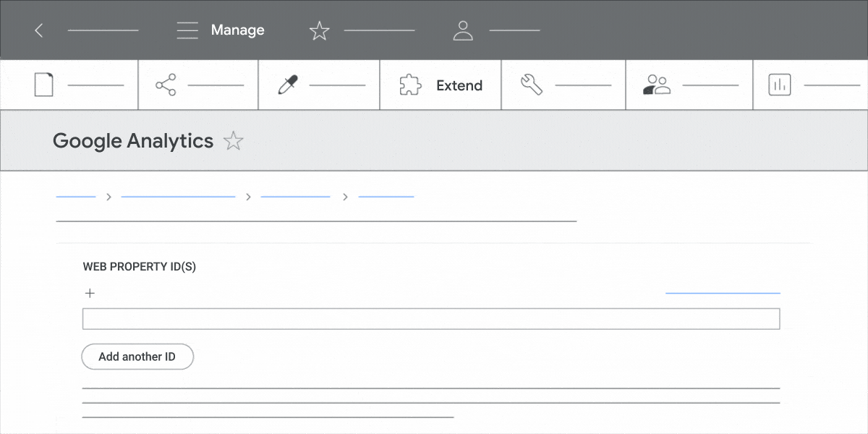The image size is (868, 434).
Task: Click the last breadcrumb link
Action: click(x=386, y=196)
